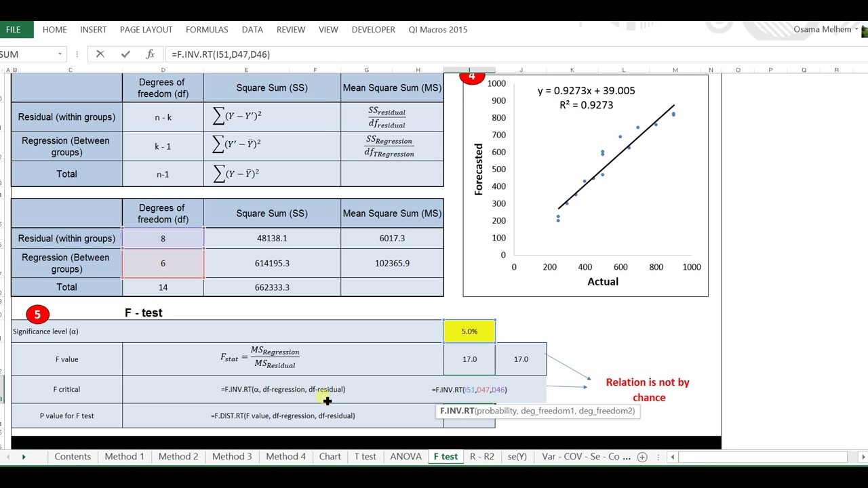Image resolution: width=868 pixels, height=488 pixels.
Task: Open the VIEW ribbon tab
Action: [x=328, y=30]
